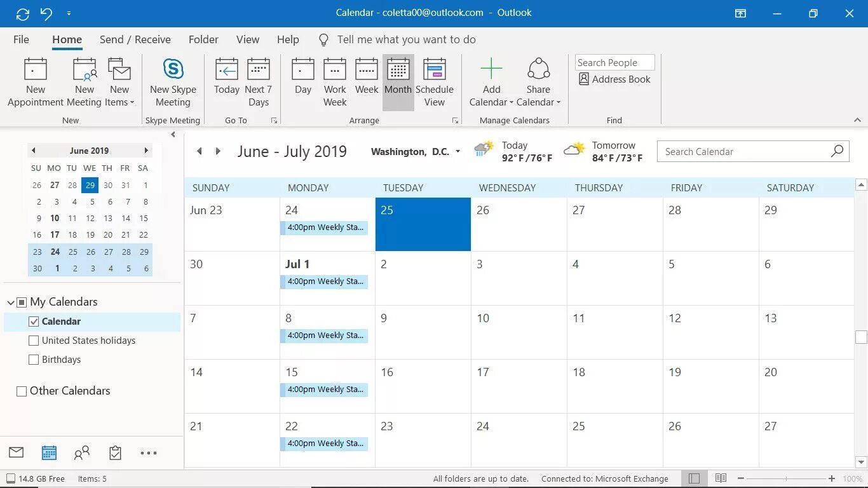
Task: Click the Today weather forecast icon
Action: click(x=484, y=150)
